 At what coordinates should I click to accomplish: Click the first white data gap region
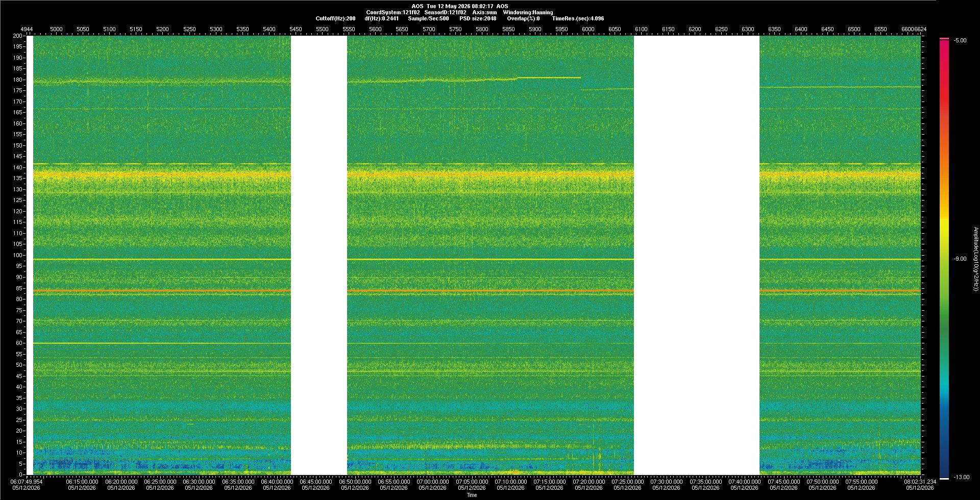(x=319, y=255)
